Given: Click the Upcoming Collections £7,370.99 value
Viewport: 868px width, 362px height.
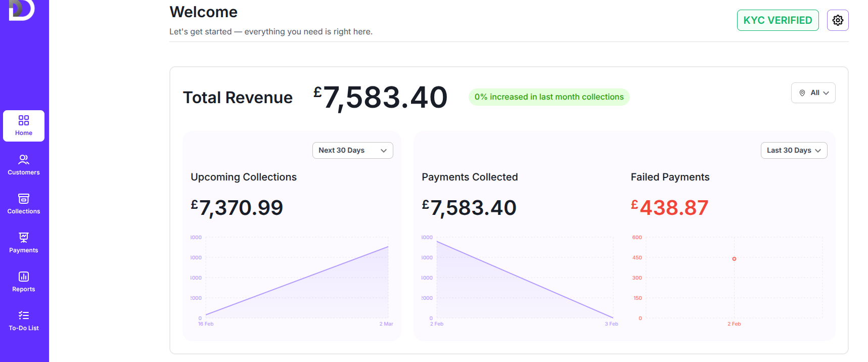Looking at the screenshot, I should [237, 208].
